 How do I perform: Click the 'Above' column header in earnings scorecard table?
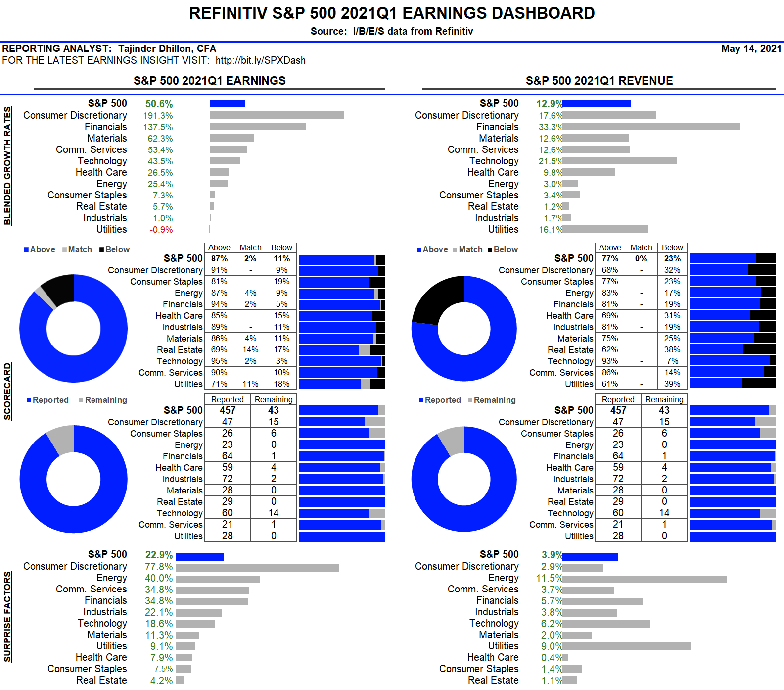[x=219, y=247]
